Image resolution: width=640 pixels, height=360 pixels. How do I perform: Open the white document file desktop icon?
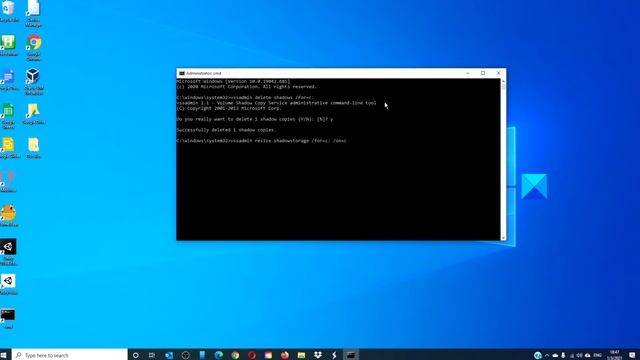[x=33, y=13]
